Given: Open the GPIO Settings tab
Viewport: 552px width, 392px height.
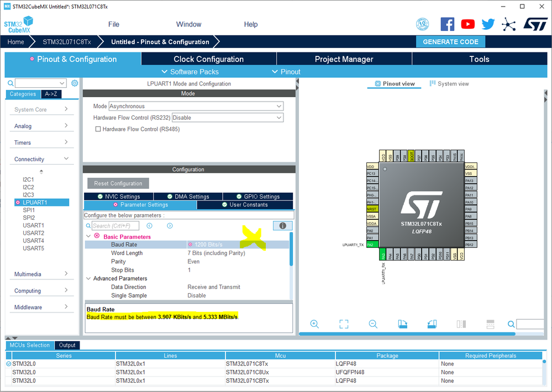Looking at the screenshot, I should 258,197.
